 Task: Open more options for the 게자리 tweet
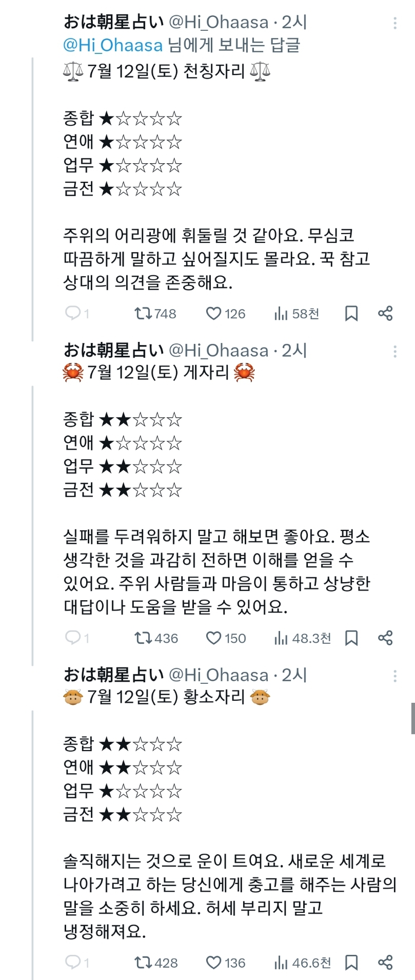point(394,352)
